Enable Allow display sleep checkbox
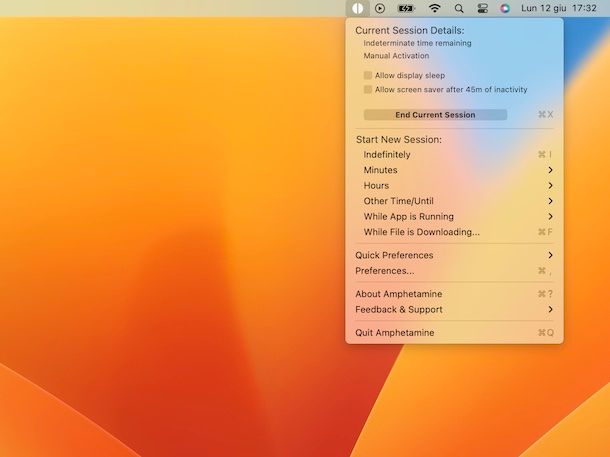Screen dimensions: 610x457 pyautogui.click(x=368, y=75)
